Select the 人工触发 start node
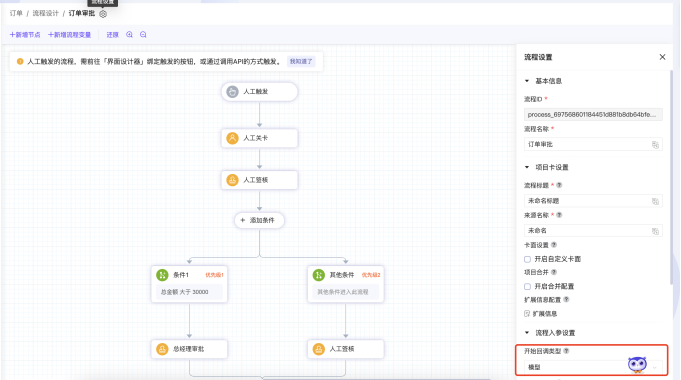681x380 pixels. (259, 92)
